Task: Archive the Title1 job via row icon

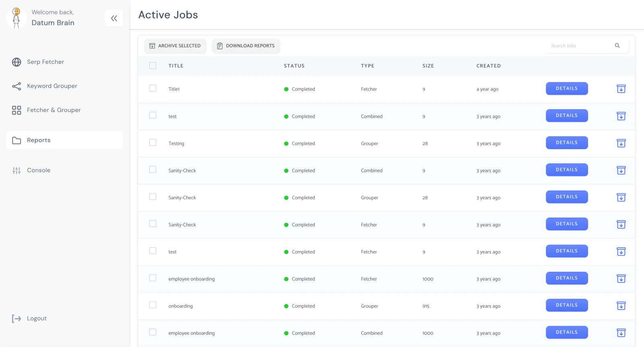Action: 621,89
